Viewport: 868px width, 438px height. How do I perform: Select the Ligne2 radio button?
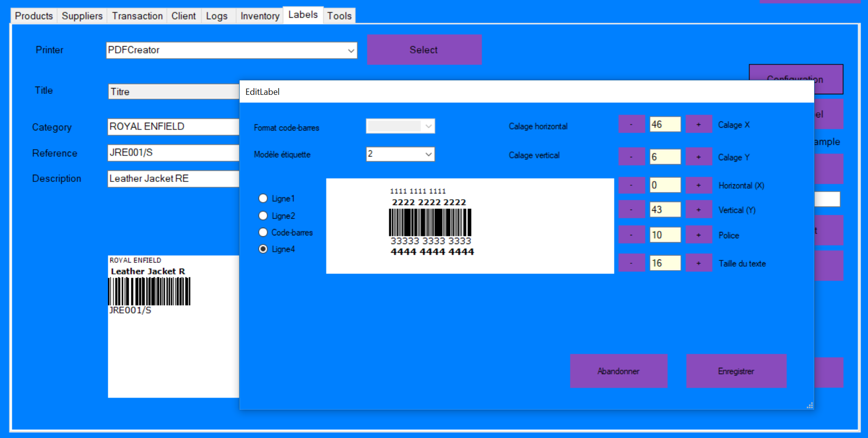263,215
